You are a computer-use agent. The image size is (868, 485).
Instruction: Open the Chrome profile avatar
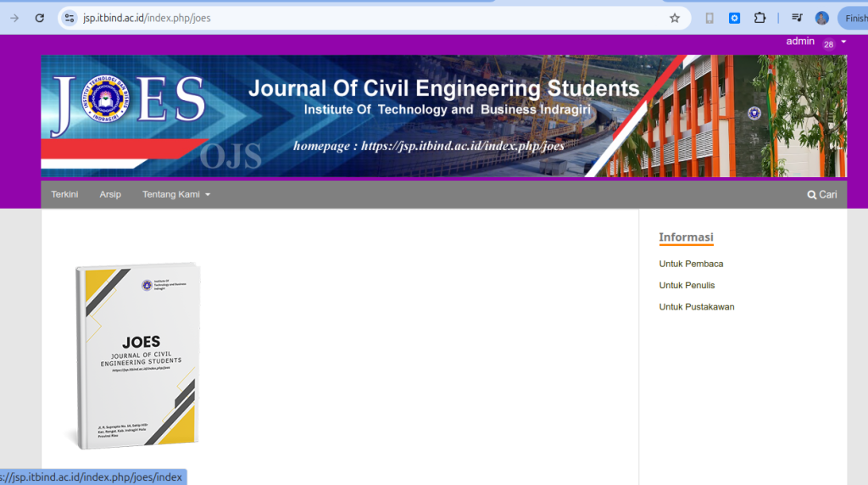click(x=821, y=19)
